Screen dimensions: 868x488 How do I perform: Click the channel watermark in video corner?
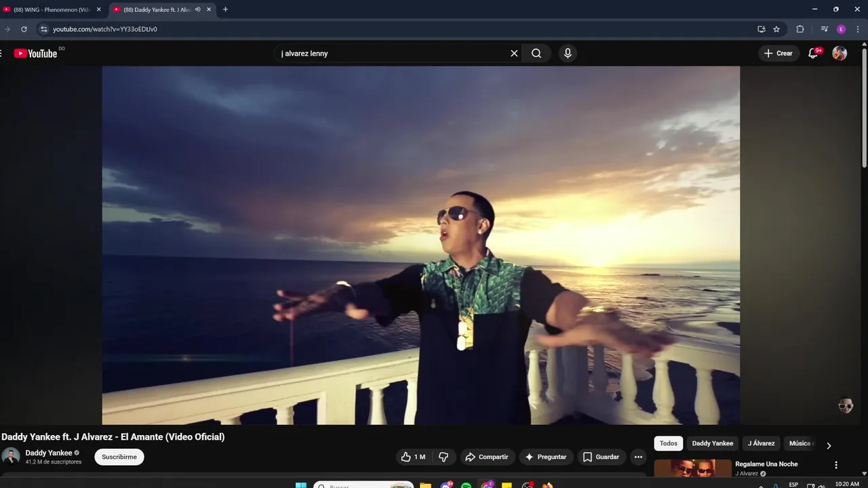(x=846, y=406)
